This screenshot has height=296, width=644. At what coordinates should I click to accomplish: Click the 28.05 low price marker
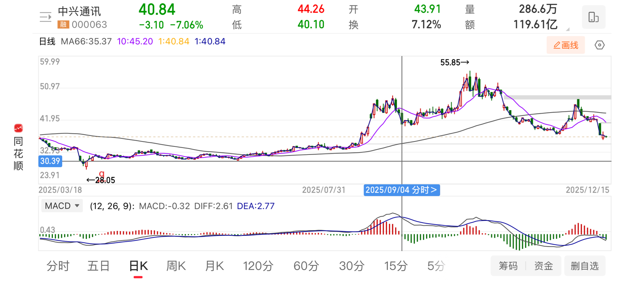tap(101, 180)
